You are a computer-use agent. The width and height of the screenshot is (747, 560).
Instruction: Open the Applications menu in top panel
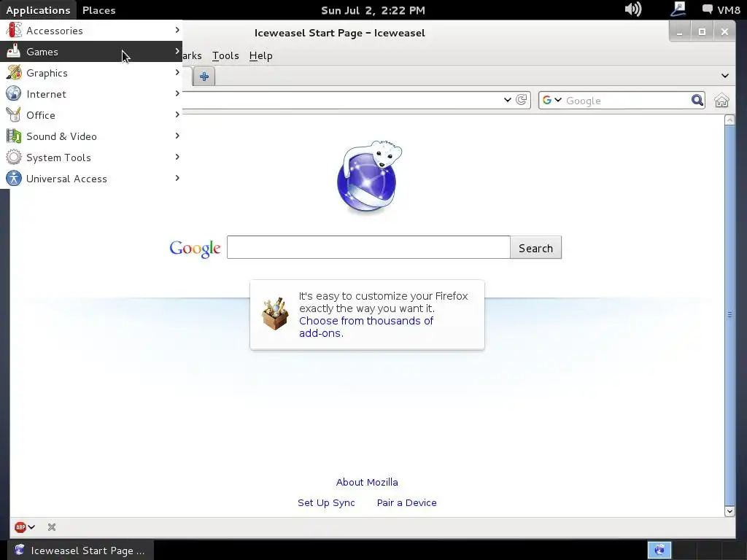point(38,10)
